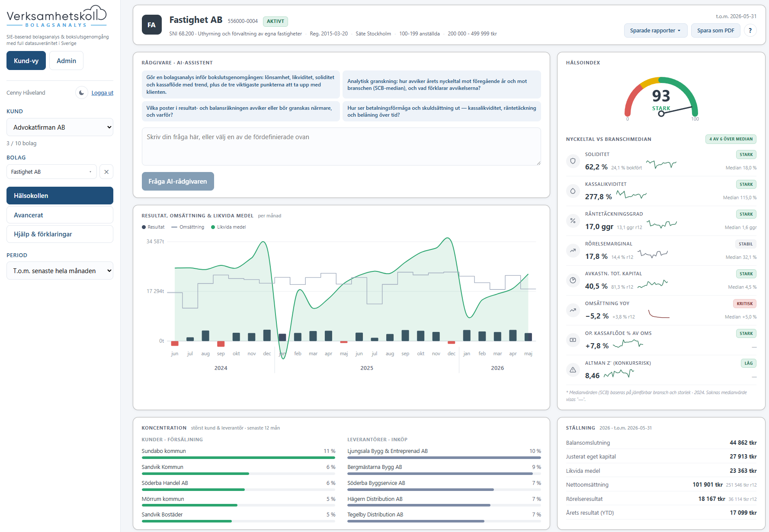The width and height of the screenshot is (769, 532).
Task: Click the Verksamhetskoll cloud logo
Action: [56, 16]
